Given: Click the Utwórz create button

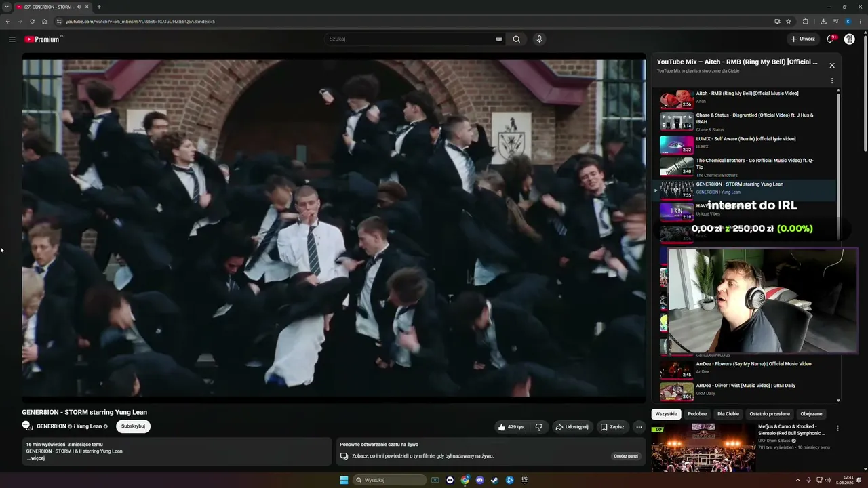Looking at the screenshot, I should click(x=803, y=39).
